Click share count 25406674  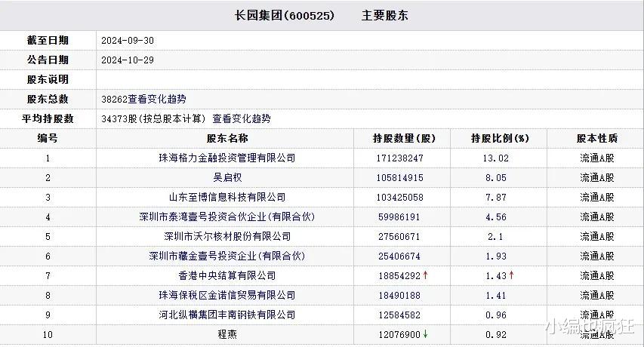[399, 256]
